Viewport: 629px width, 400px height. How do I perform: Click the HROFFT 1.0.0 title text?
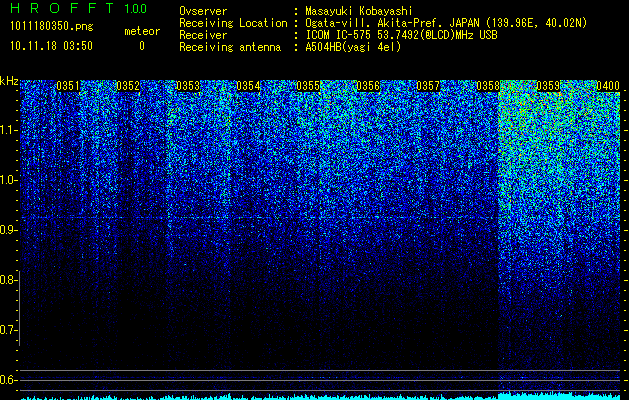point(78,8)
